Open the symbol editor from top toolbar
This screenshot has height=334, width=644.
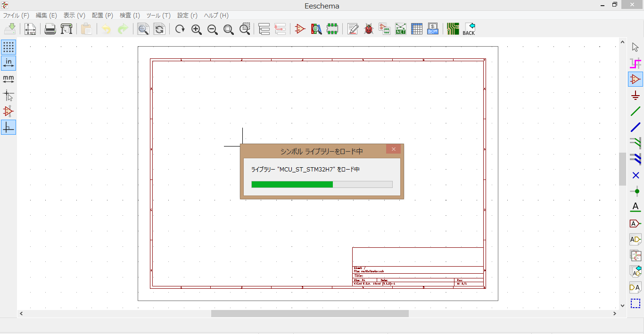click(300, 29)
